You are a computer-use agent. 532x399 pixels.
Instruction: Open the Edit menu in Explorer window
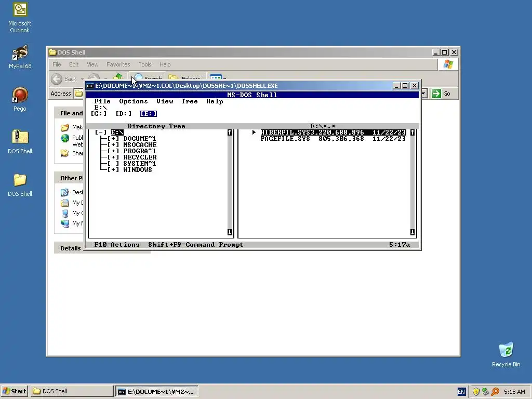pyautogui.click(x=74, y=64)
